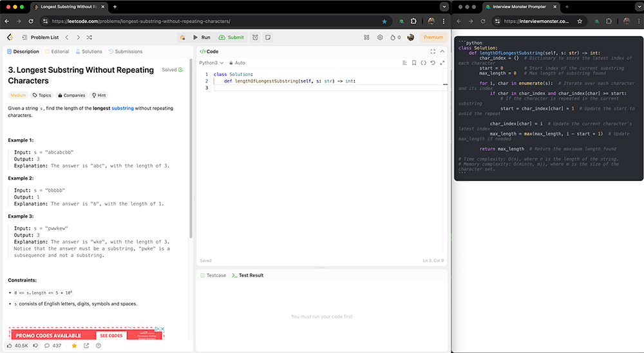Open the layout grid icon
The width and height of the screenshot is (644, 353).
tap(366, 37)
